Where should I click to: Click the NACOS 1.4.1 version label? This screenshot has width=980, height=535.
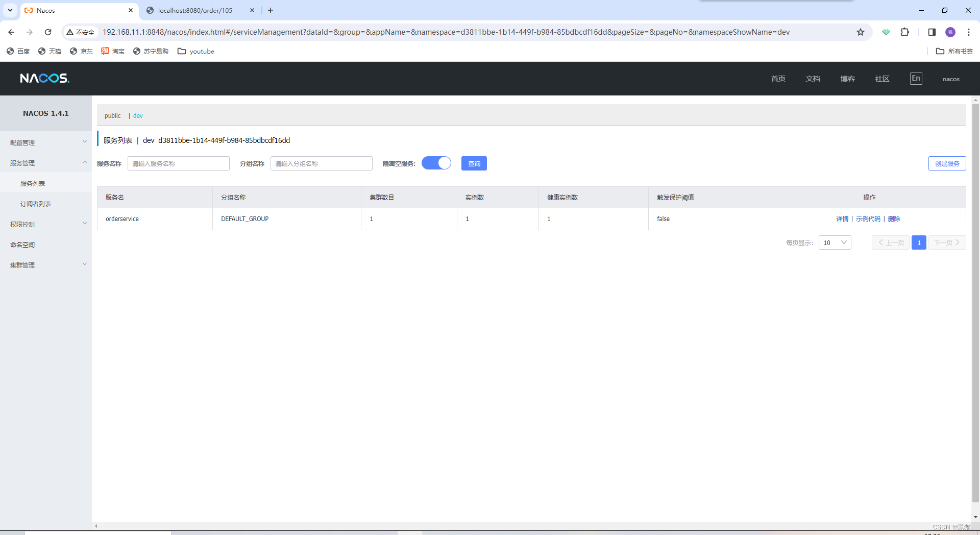45,113
